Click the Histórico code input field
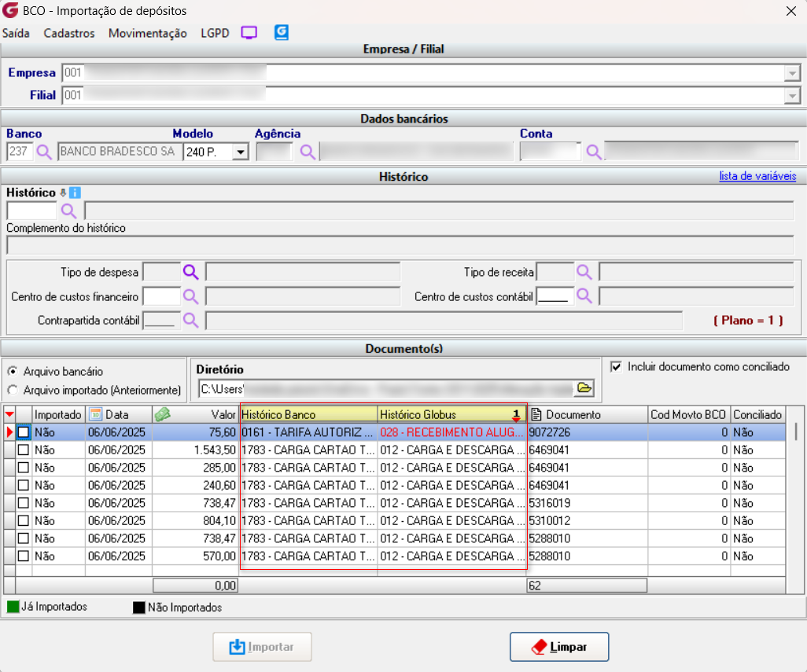This screenshot has width=807, height=672. pos(32,211)
